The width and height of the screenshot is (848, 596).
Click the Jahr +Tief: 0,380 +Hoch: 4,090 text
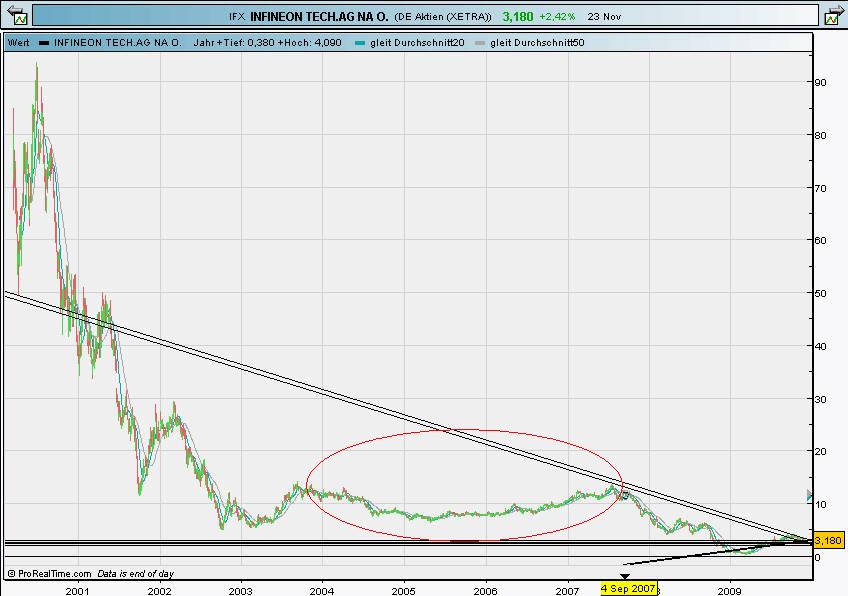pos(267,43)
